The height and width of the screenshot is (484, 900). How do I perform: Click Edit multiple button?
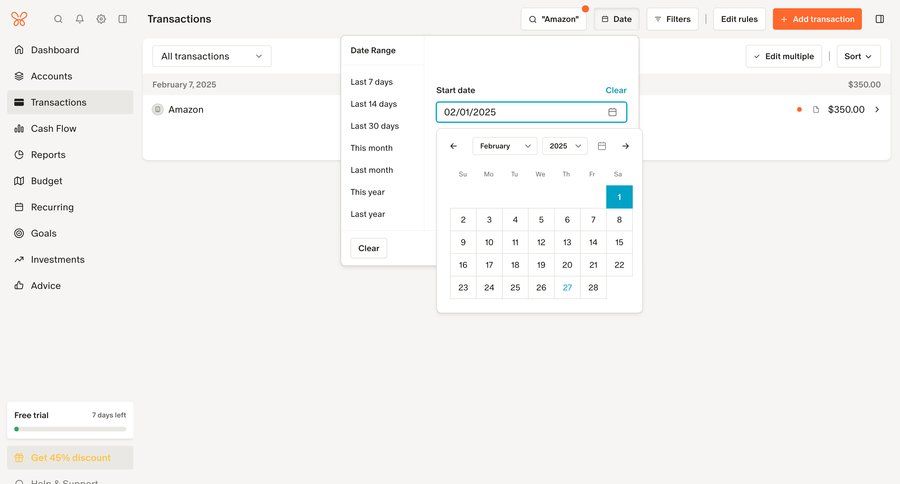[x=783, y=56]
